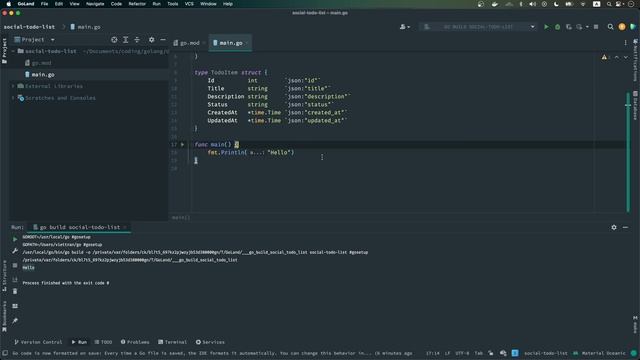Click the Tab indent setting in status bar
The width and height of the screenshot is (640, 360).
(478, 353)
